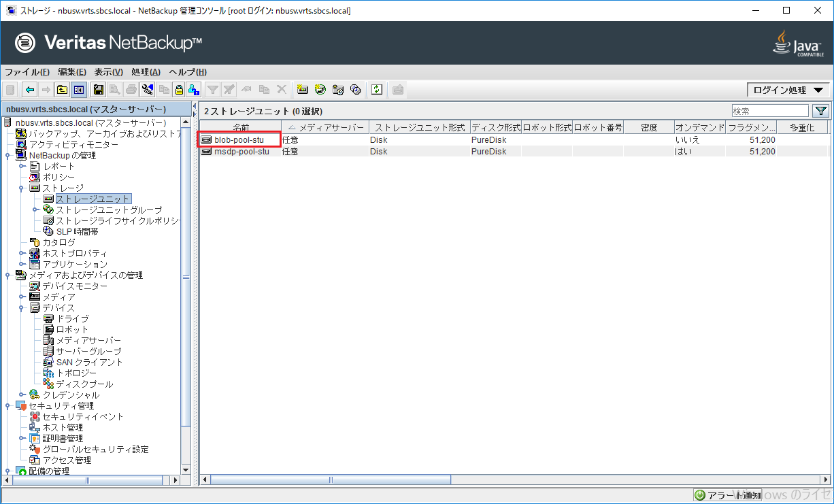Select the ストレージライフサイクルポリシー tree item
834x504 pixels.
[118, 221]
